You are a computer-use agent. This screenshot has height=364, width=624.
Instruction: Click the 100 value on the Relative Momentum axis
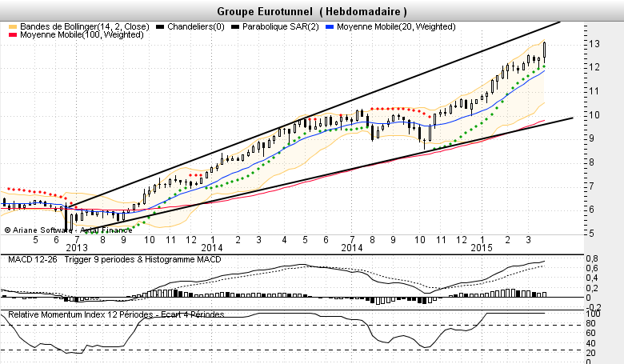(594, 314)
